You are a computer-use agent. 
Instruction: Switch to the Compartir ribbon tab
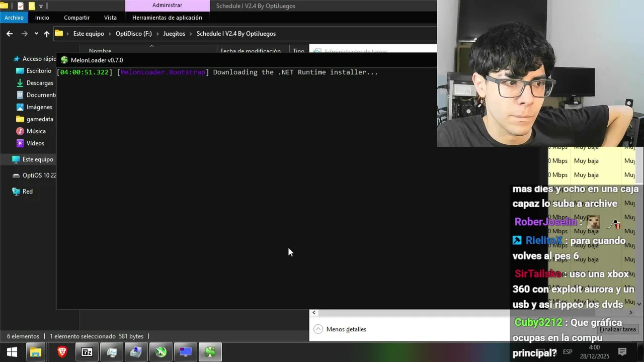pyautogui.click(x=76, y=18)
